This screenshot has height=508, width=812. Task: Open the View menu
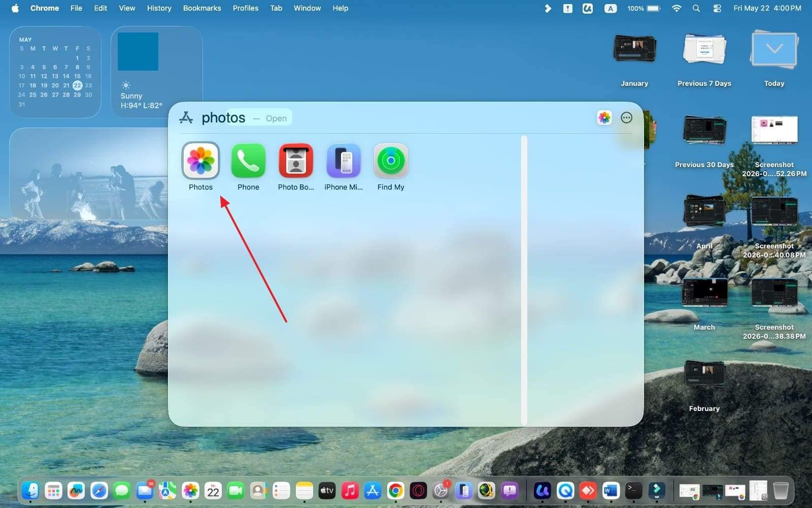pos(127,8)
